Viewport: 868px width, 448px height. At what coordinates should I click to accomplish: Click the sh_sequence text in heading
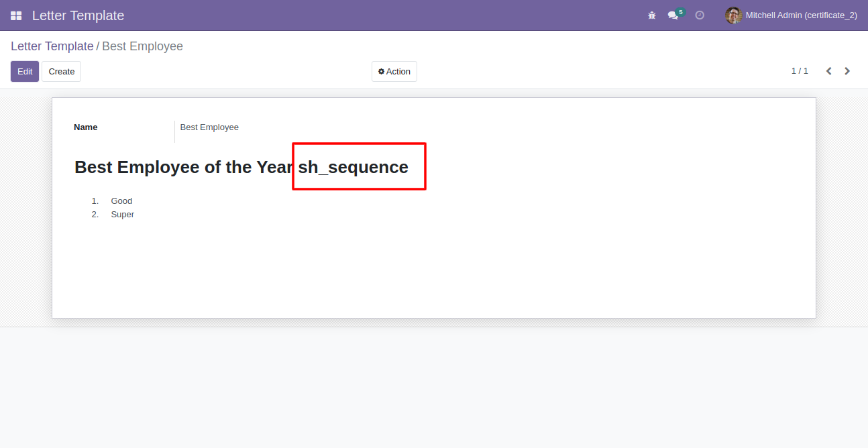pyautogui.click(x=354, y=167)
